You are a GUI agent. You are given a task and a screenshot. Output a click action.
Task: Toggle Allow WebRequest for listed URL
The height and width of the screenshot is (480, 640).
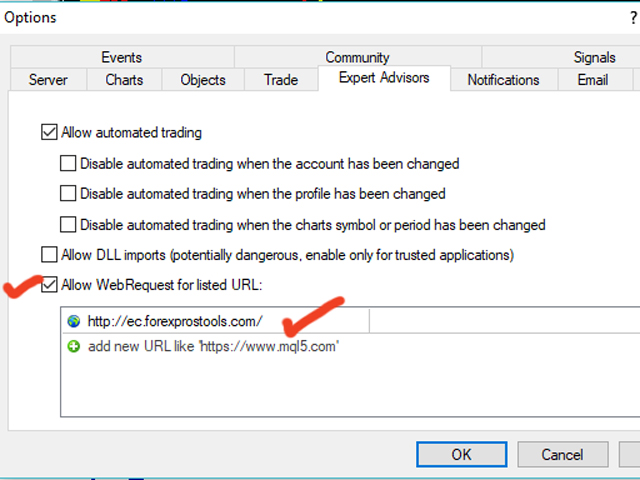49,284
